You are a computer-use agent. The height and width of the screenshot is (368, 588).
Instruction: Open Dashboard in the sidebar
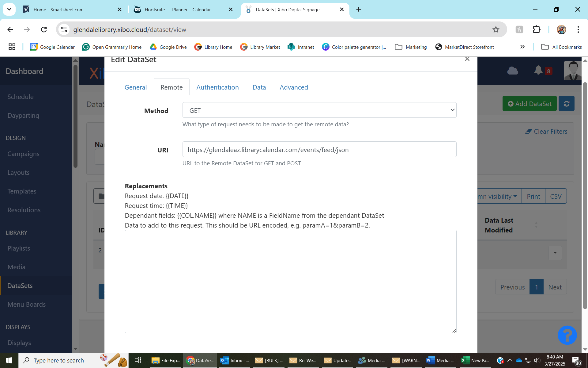pyautogui.click(x=24, y=71)
